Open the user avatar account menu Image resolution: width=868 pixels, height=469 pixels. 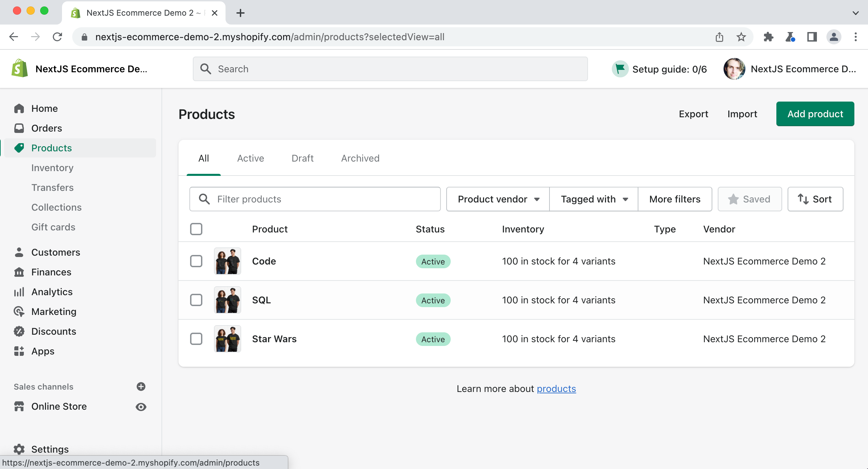734,69
